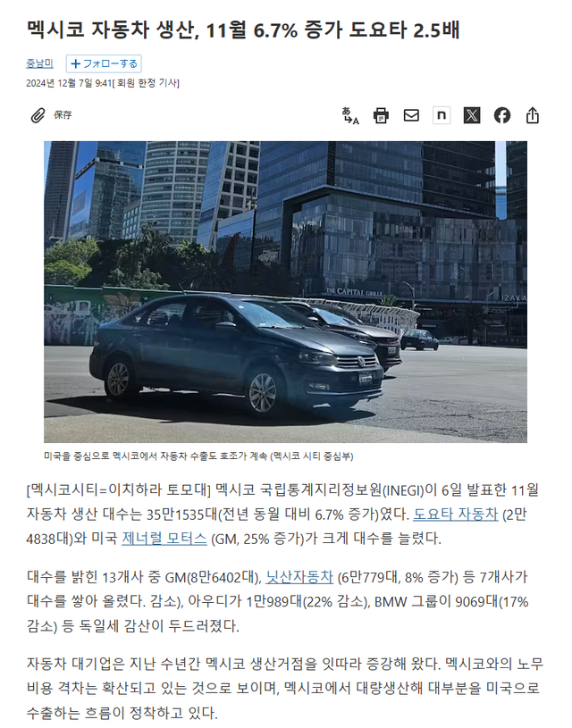
Task: Share the article on X
Action: pyautogui.click(x=472, y=115)
